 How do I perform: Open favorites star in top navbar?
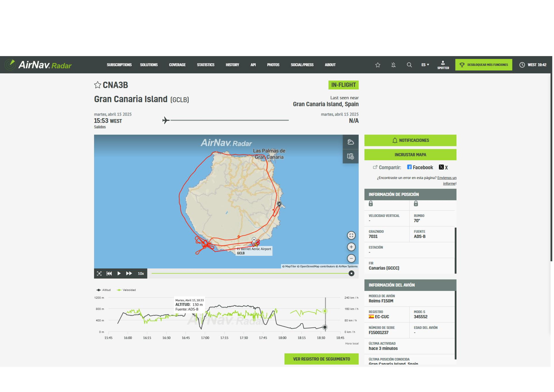(x=378, y=65)
